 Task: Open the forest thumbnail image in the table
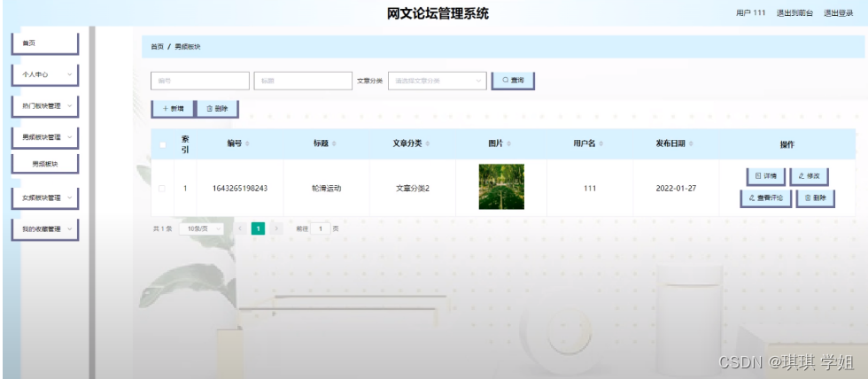coord(501,187)
